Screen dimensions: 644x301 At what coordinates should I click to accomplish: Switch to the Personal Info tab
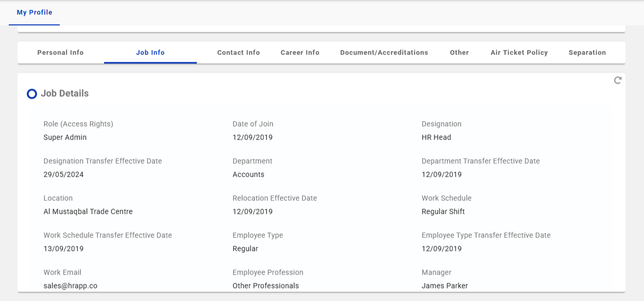tap(60, 53)
